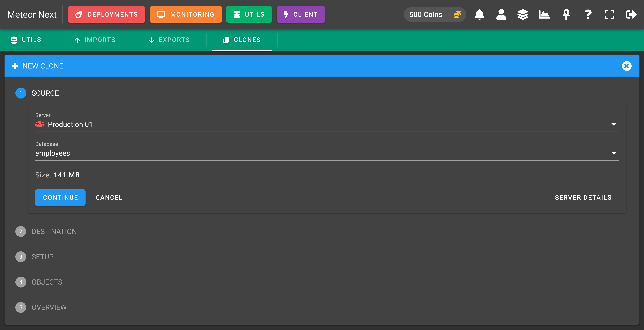Open the notifications bell icon
This screenshot has width=644, height=330.
[x=479, y=14]
